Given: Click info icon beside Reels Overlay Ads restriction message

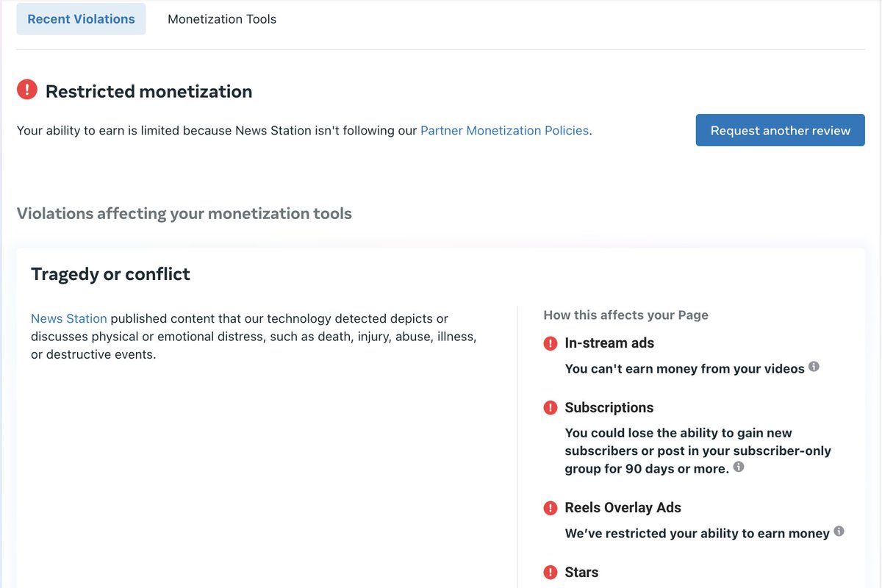Looking at the screenshot, I should 839,531.
